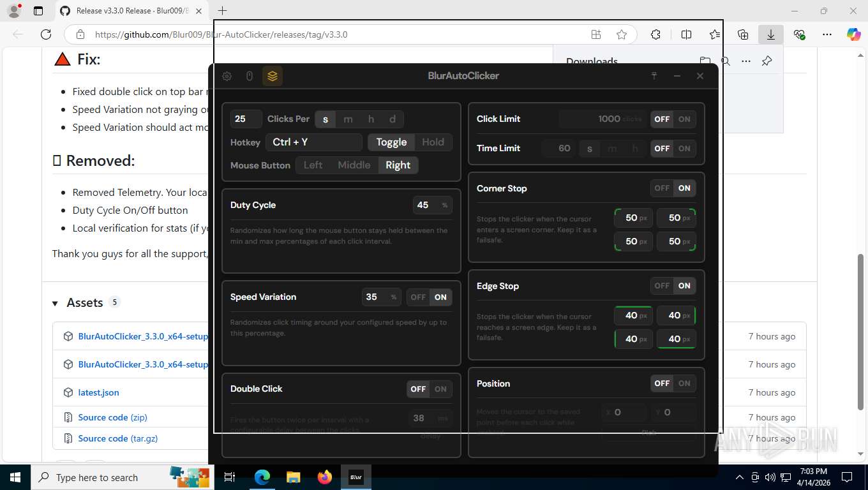
Task: Click Click Limit field showing 1000
Action: coord(603,119)
